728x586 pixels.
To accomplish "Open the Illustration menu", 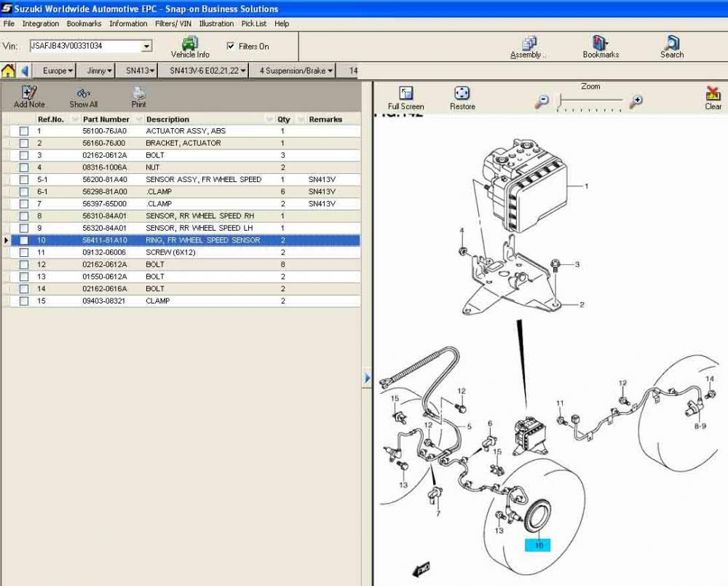I will coord(216,23).
